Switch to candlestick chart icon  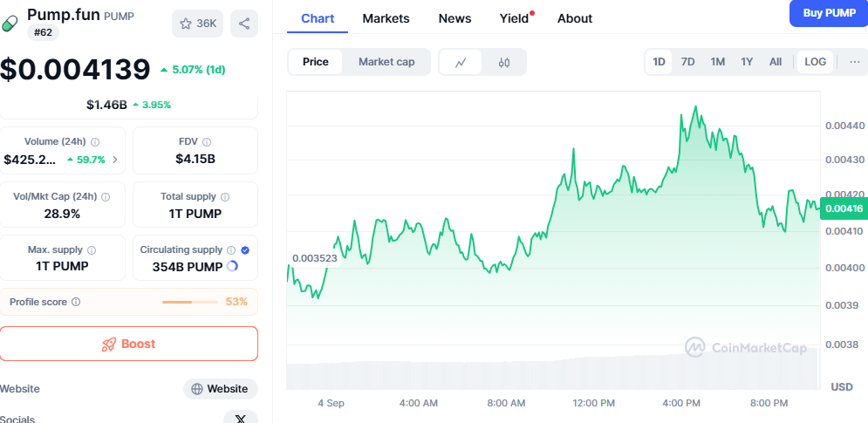pyautogui.click(x=503, y=62)
